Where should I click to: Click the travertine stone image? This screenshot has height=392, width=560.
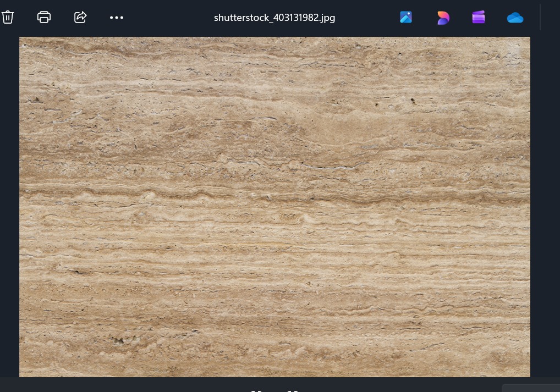point(274,206)
